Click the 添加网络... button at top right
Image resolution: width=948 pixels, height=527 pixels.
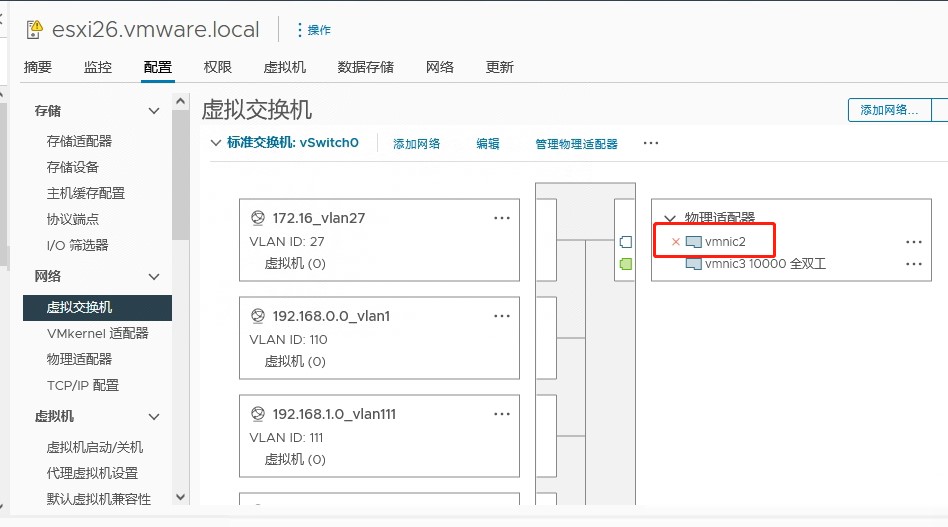coord(889,111)
